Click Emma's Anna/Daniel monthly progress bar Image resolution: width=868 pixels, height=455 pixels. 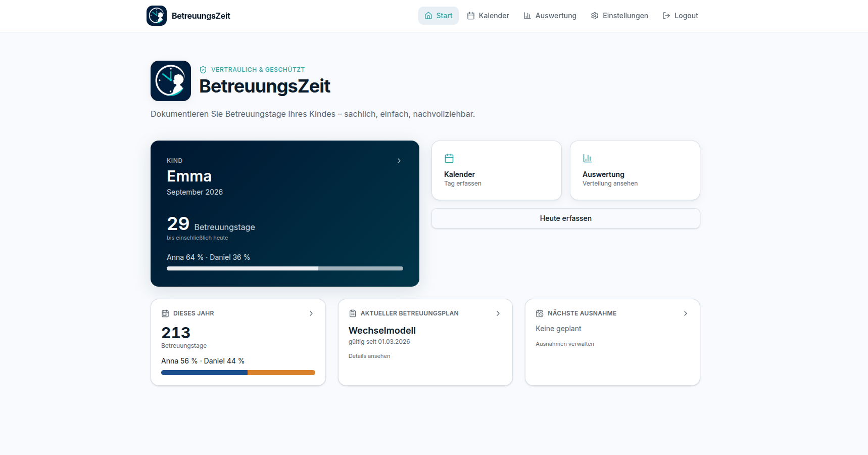285,268
